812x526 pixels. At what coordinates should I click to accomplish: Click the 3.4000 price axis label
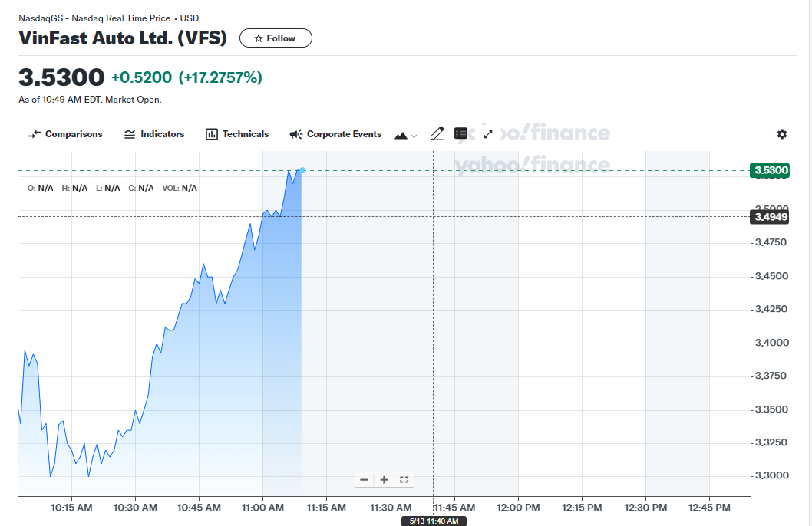772,343
